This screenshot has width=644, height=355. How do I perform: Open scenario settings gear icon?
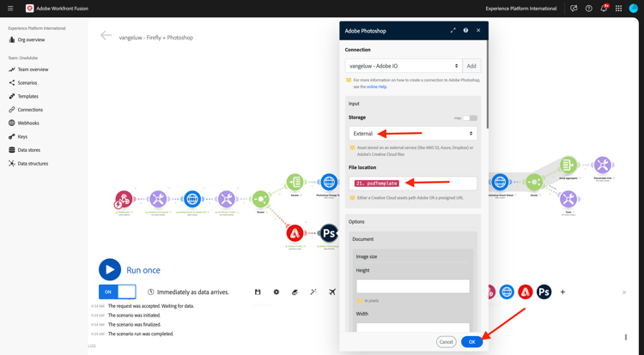(x=276, y=292)
